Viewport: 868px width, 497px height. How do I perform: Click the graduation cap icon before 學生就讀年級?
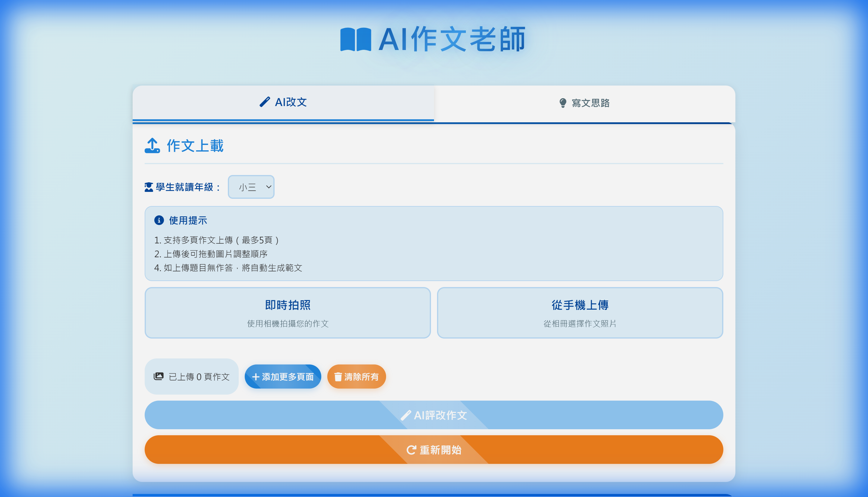click(x=148, y=187)
